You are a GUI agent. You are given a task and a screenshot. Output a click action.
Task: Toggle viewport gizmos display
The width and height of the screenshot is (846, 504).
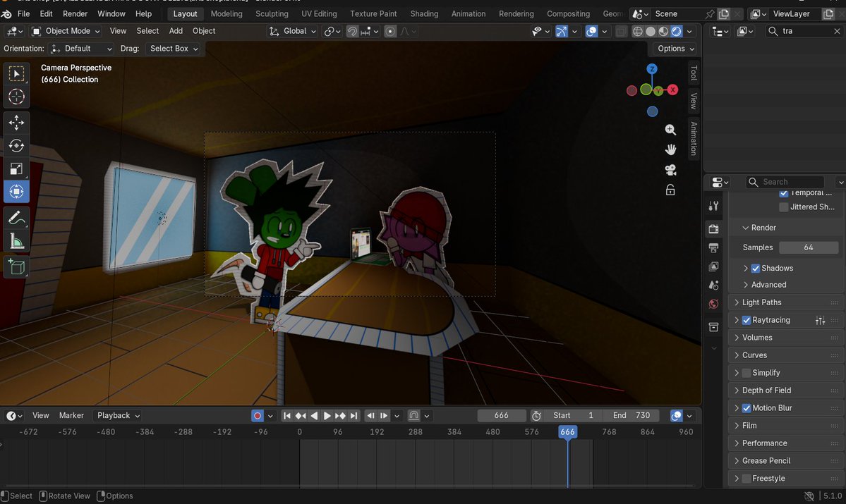point(562,31)
